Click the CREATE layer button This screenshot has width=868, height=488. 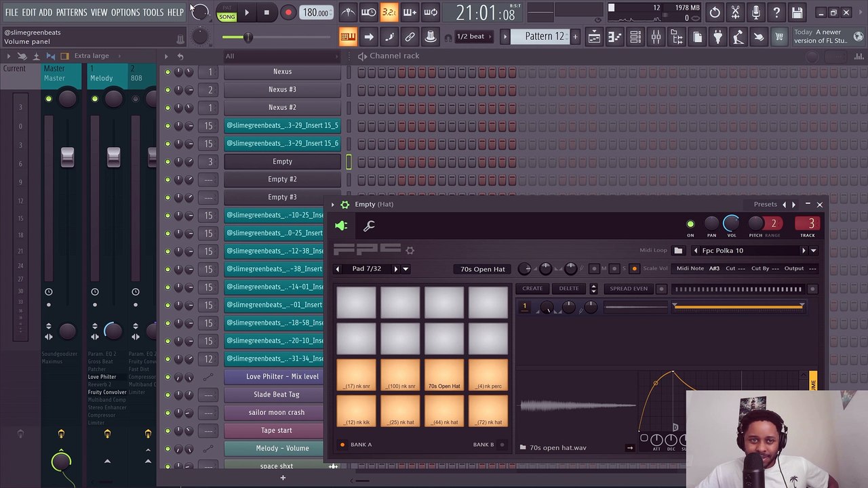532,289
